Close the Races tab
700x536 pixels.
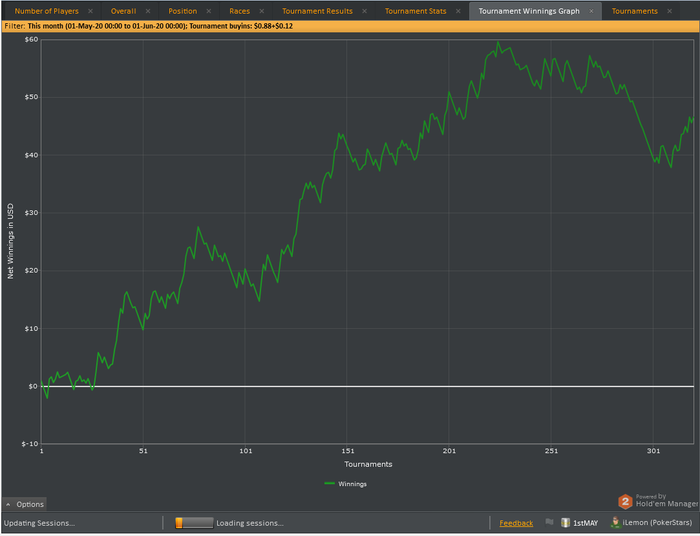pos(262,11)
